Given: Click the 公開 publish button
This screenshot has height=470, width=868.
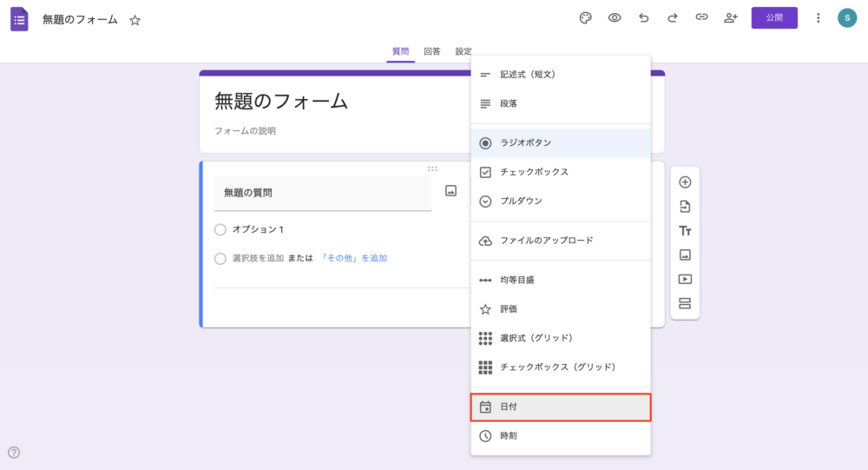Looking at the screenshot, I should 774,17.
